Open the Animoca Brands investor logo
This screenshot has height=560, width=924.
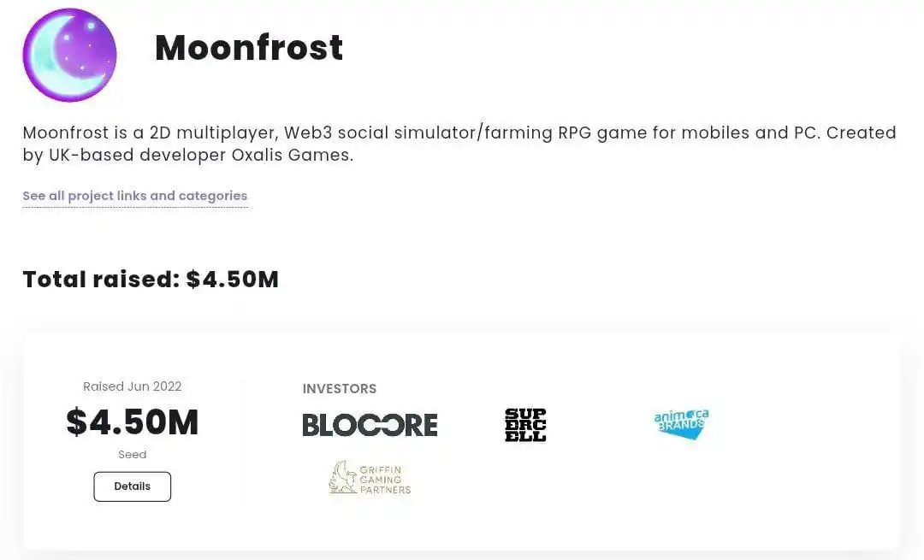(x=681, y=424)
